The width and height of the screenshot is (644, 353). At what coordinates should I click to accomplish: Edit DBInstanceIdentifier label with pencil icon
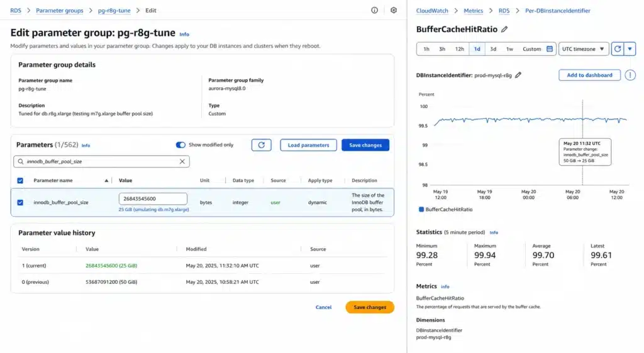pos(518,75)
